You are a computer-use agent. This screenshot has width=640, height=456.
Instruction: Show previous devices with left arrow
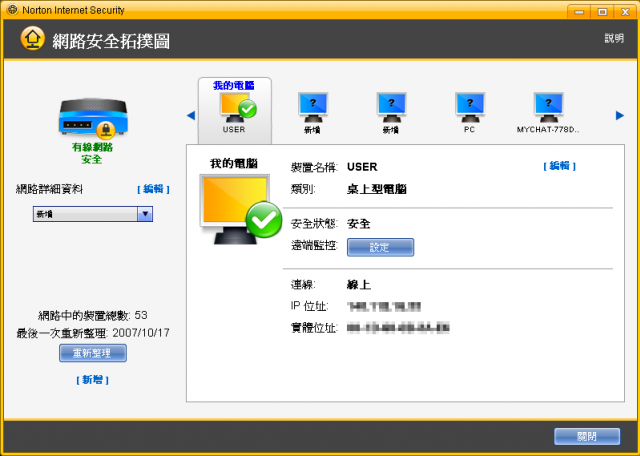click(x=191, y=116)
